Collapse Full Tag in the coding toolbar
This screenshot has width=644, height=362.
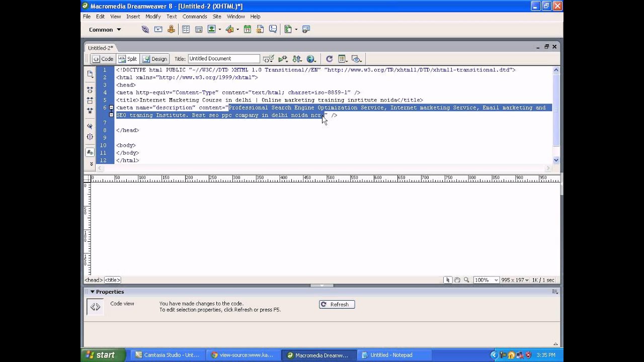(90, 90)
